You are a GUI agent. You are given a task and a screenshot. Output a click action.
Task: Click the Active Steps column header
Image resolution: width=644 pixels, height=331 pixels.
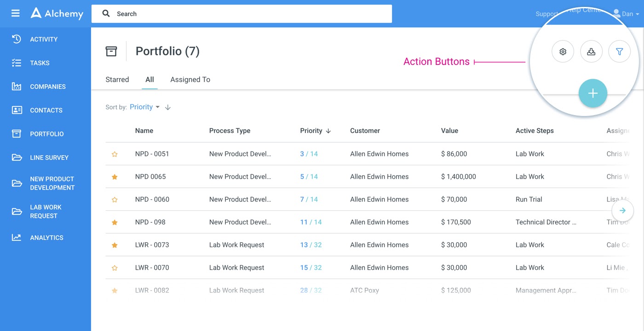pos(535,131)
